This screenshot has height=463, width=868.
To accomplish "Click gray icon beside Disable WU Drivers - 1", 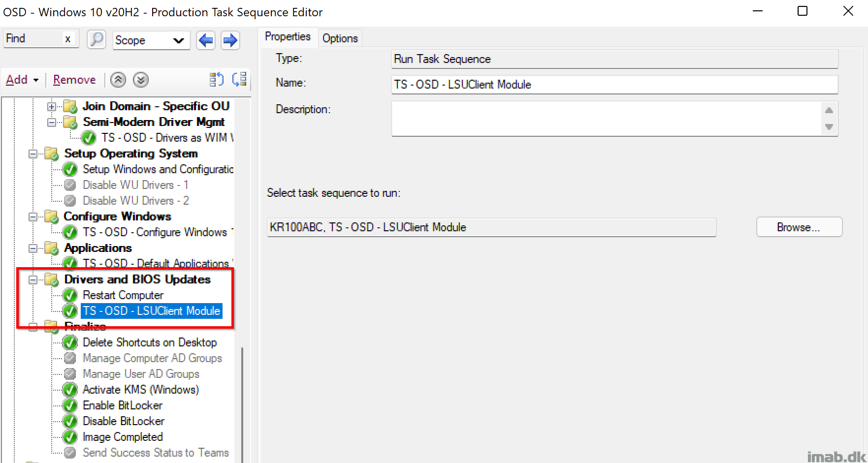I will pyautogui.click(x=70, y=185).
